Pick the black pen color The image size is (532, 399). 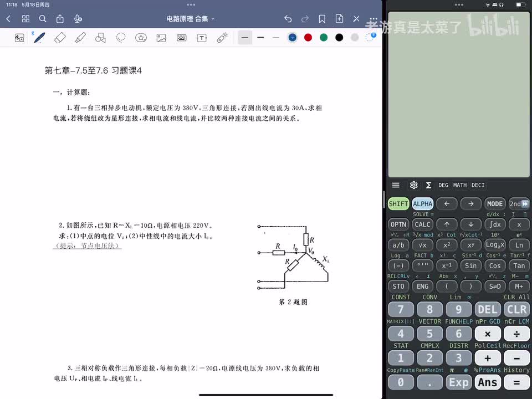339,37
